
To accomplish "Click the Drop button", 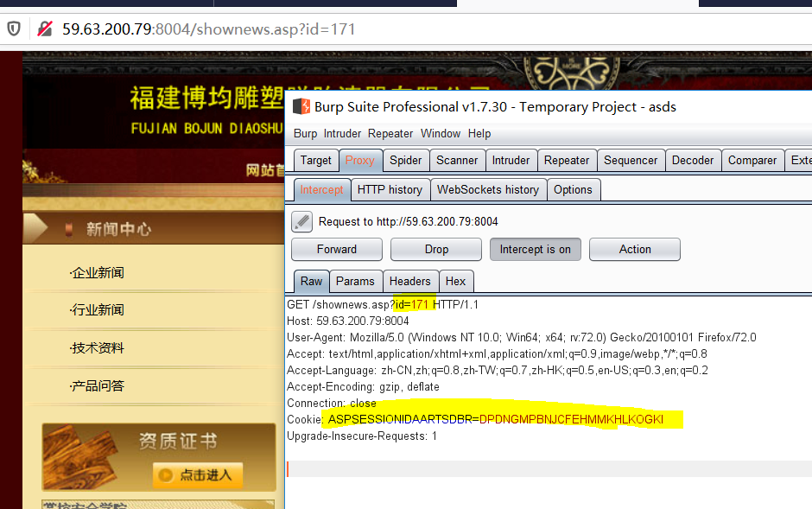I will (436, 250).
